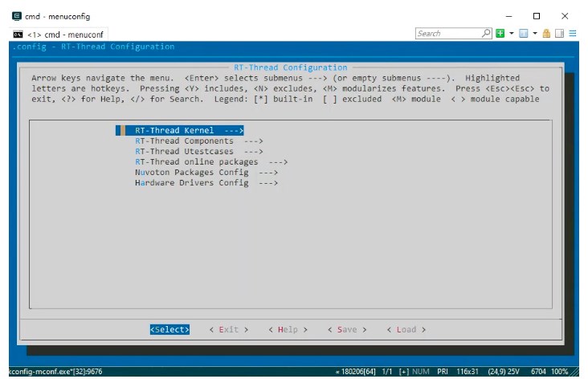Click the green new console plus icon
Viewport: 588px width, 379px height.
click(x=500, y=34)
